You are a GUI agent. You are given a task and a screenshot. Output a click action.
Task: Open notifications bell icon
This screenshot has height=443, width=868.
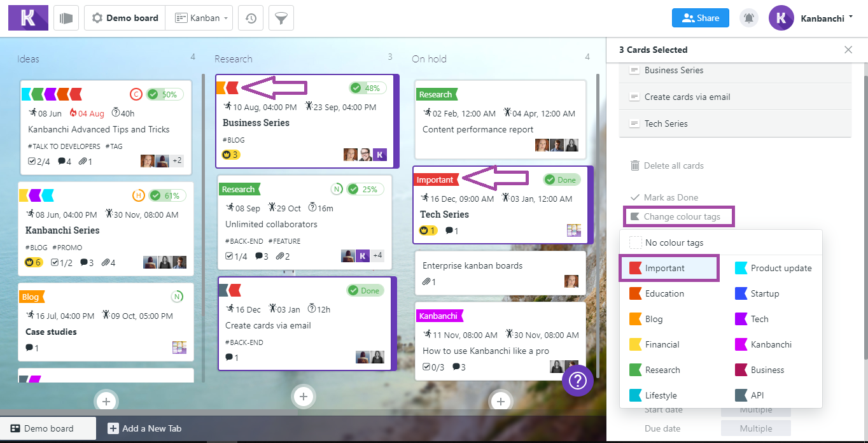749,18
